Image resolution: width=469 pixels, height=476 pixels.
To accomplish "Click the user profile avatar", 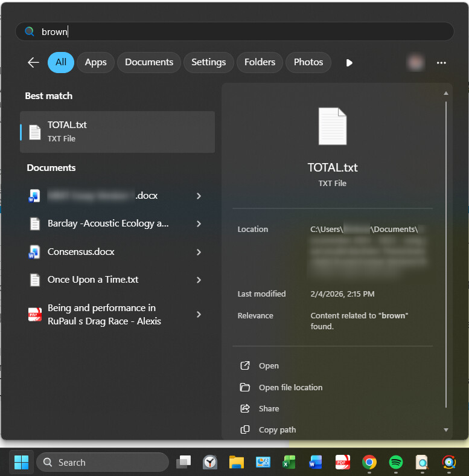I will (x=415, y=62).
